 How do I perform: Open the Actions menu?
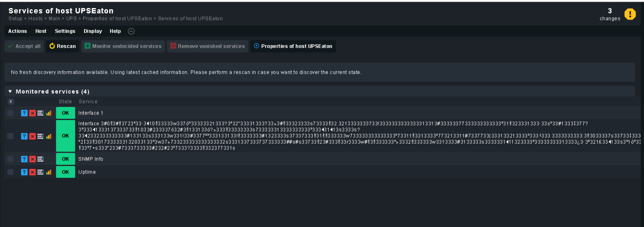pos(18,31)
